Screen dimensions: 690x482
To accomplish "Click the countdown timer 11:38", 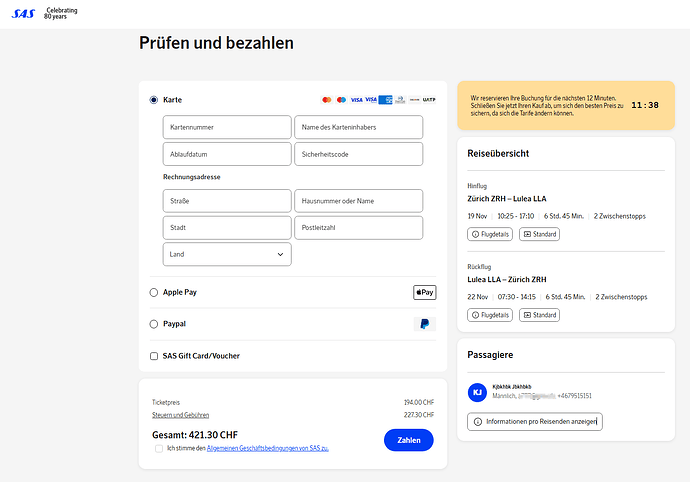I will [645, 105].
